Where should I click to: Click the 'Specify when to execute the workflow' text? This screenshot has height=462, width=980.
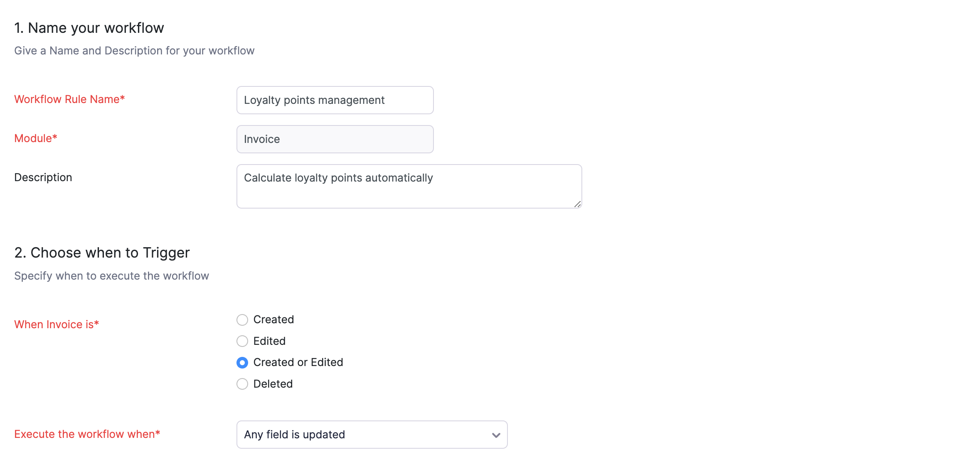click(111, 276)
